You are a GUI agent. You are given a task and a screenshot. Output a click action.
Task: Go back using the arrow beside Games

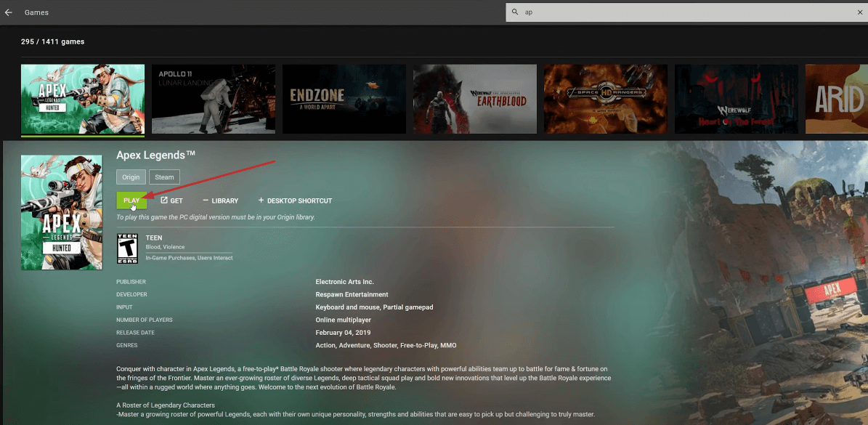pyautogui.click(x=8, y=12)
